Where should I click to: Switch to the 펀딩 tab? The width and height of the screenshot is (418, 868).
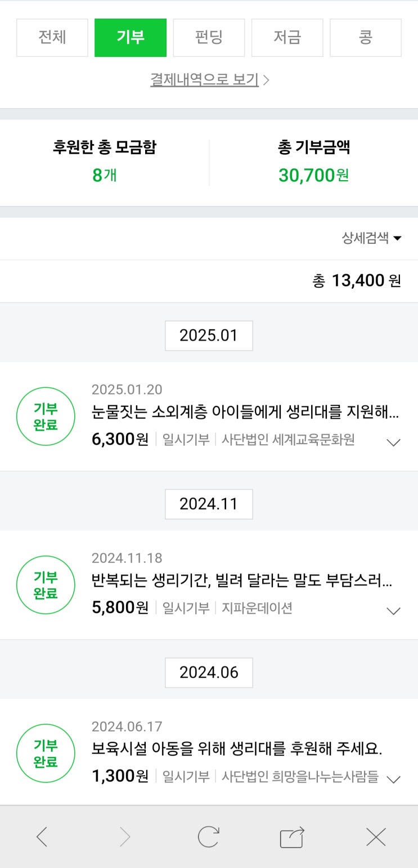[209, 38]
